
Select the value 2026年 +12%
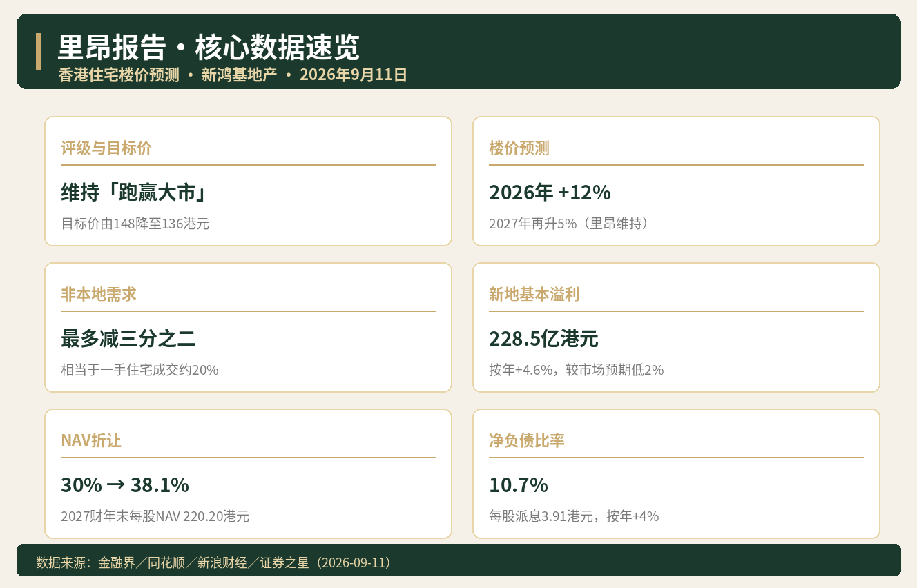coord(550,193)
